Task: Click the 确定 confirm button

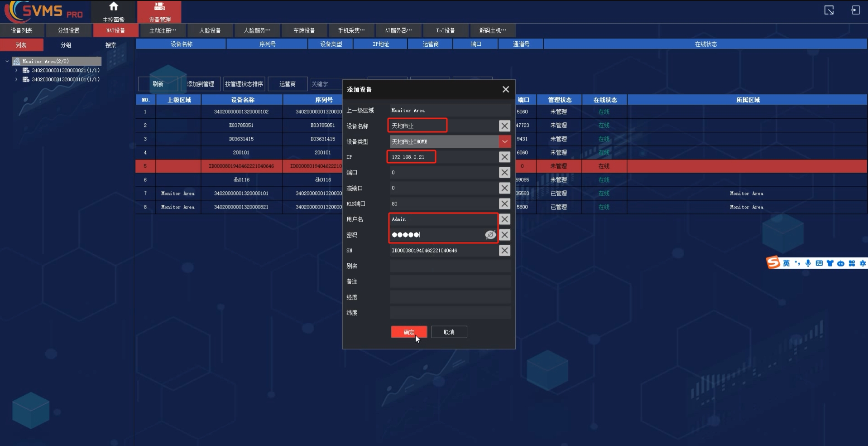Action: coord(409,332)
